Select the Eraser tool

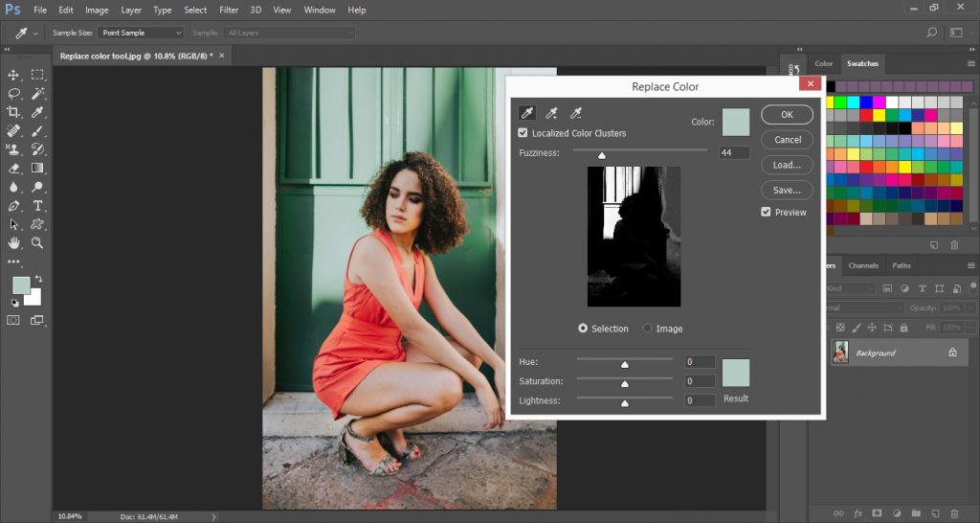click(x=13, y=169)
